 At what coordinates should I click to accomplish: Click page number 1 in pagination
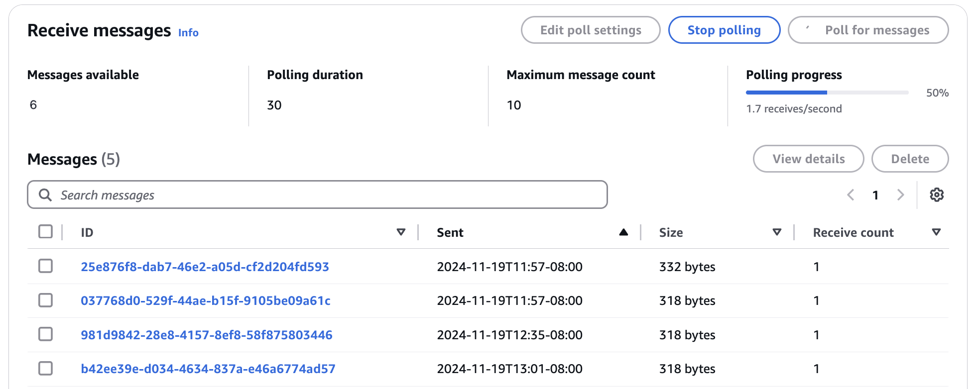coord(875,195)
